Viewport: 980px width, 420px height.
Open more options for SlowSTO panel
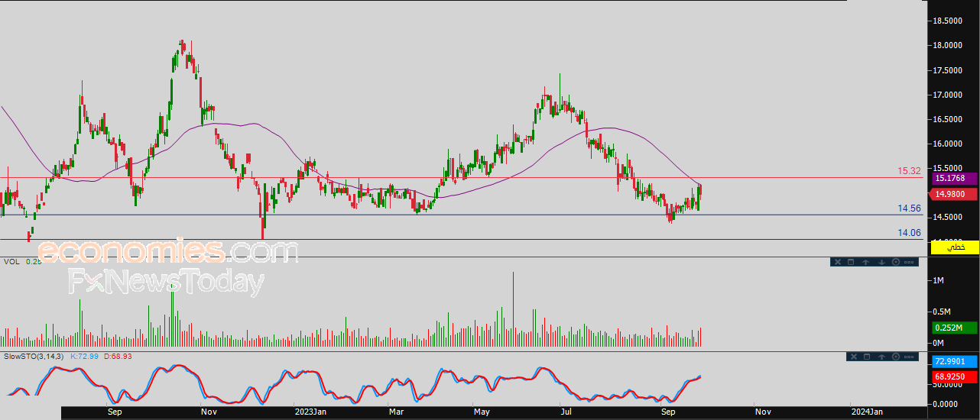point(910,357)
